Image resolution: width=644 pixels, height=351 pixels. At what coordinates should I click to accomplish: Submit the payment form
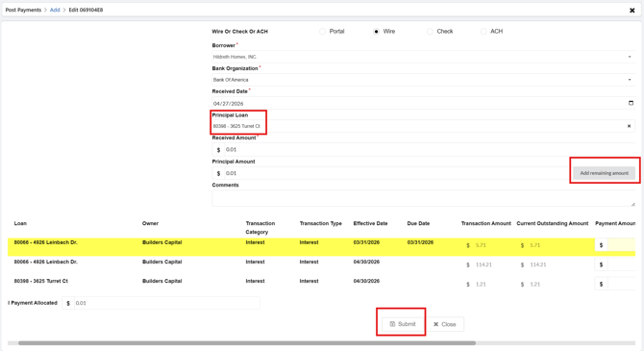403,324
